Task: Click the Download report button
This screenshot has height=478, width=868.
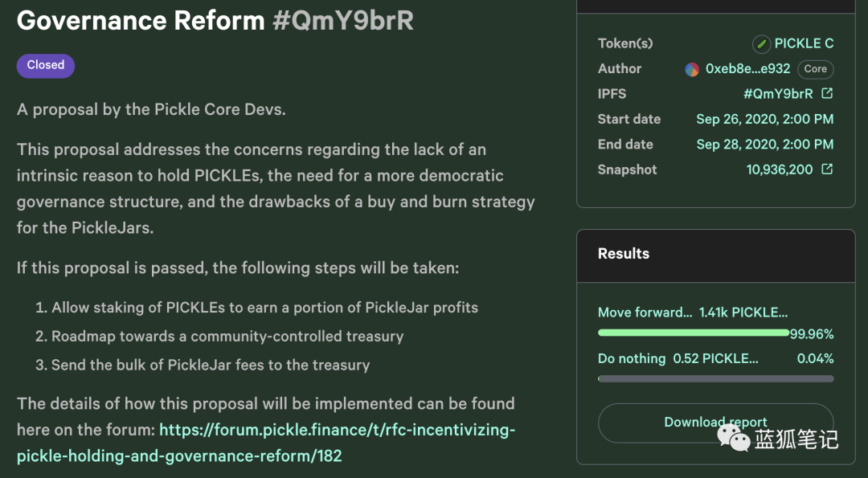Action: (x=716, y=423)
